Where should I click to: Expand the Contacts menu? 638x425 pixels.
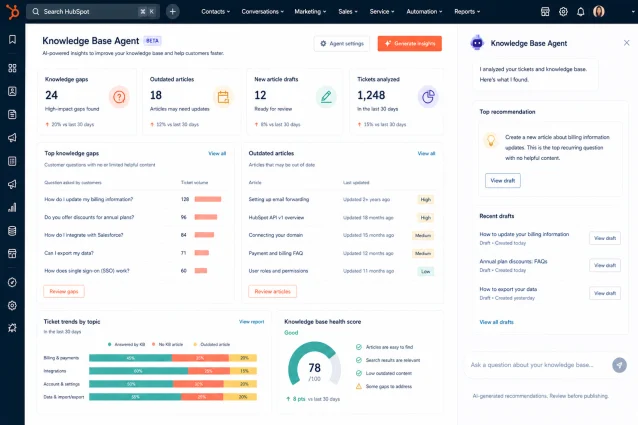pyautogui.click(x=216, y=11)
